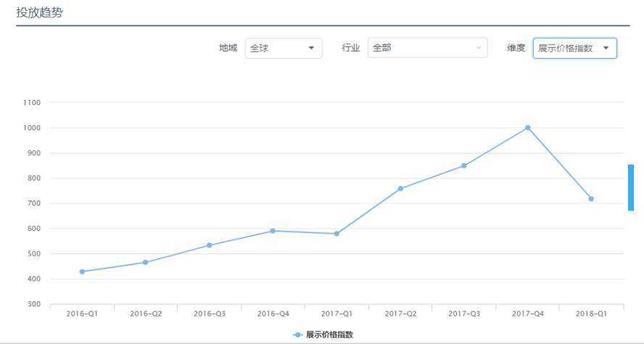Image resolution: width=644 pixels, height=344 pixels.
Task: Click the 2017-Q1 axis label
Action: 337,314
